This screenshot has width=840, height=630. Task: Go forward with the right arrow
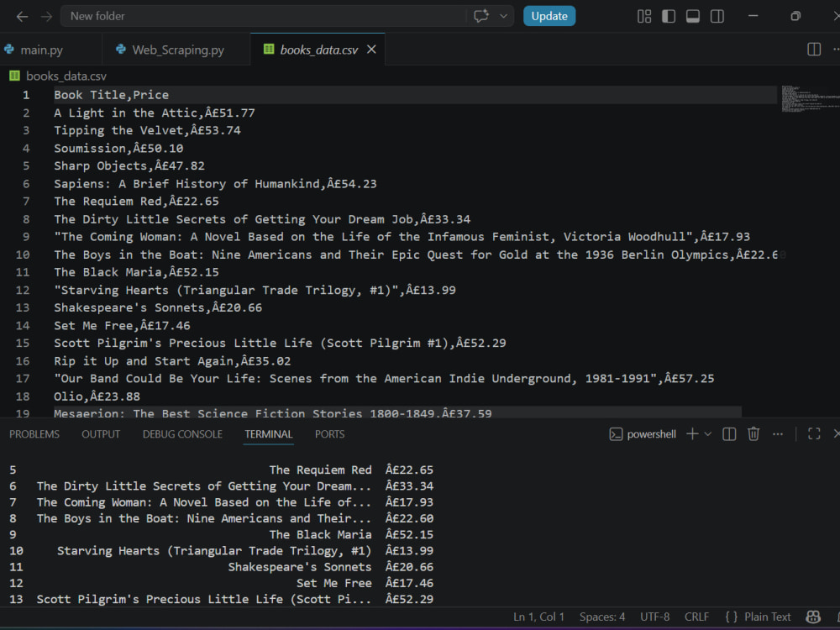coord(46,17)
